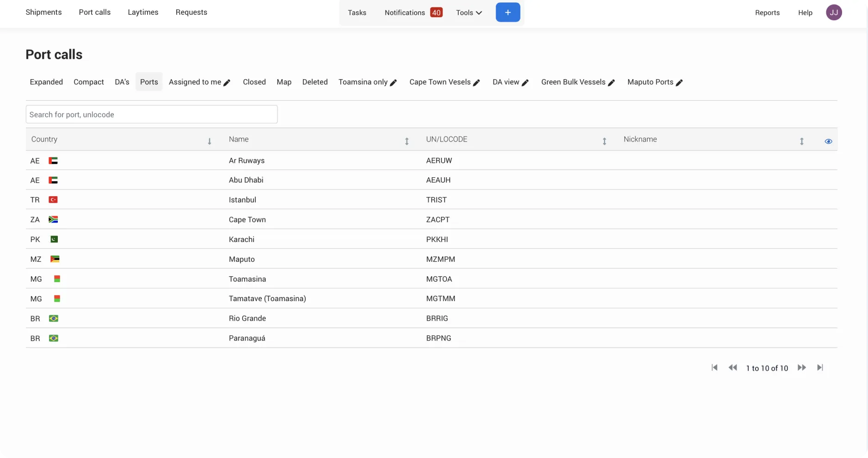Edit the Cape Town Vesels view pencil
The height and width of the screenshot is (458, 868).
coord(476,83)
